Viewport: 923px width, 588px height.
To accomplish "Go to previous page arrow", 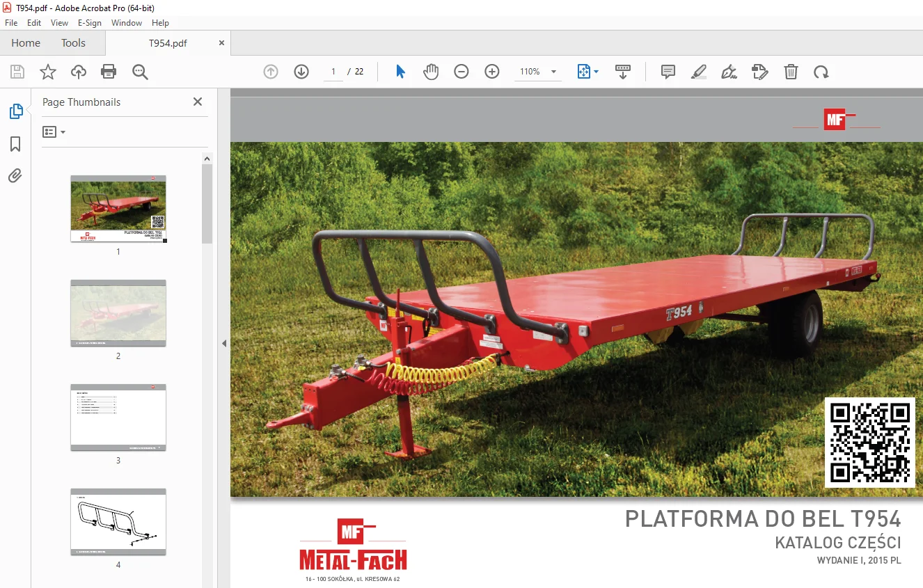I will [x=271, y=72].
